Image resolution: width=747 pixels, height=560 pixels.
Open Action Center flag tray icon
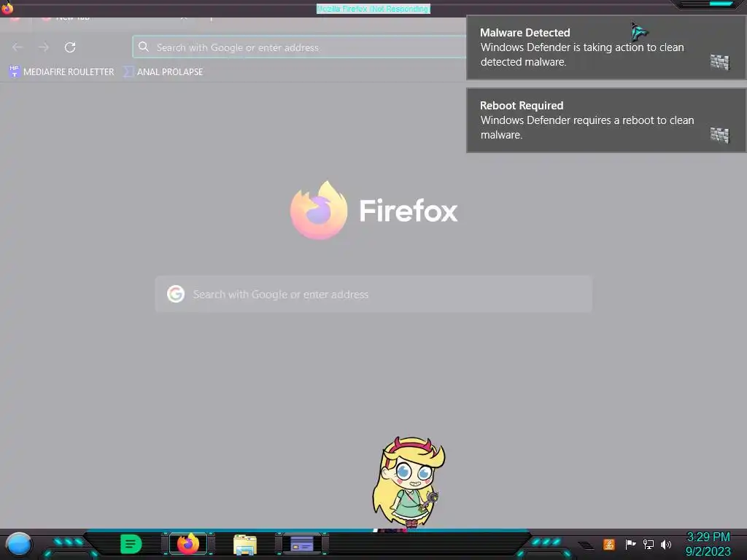click(x=630, y=544)
